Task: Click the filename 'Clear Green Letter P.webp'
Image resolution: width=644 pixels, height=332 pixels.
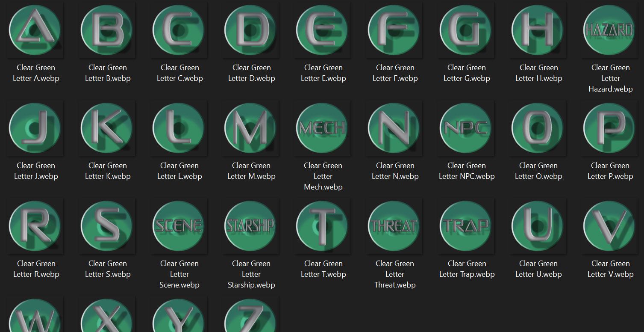Action: (x=610, y=171)
